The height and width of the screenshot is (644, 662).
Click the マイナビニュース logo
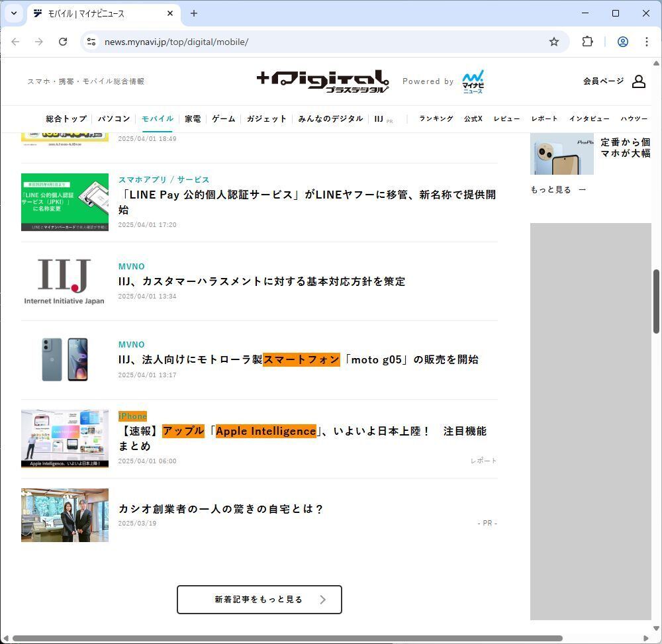point(473,81)
